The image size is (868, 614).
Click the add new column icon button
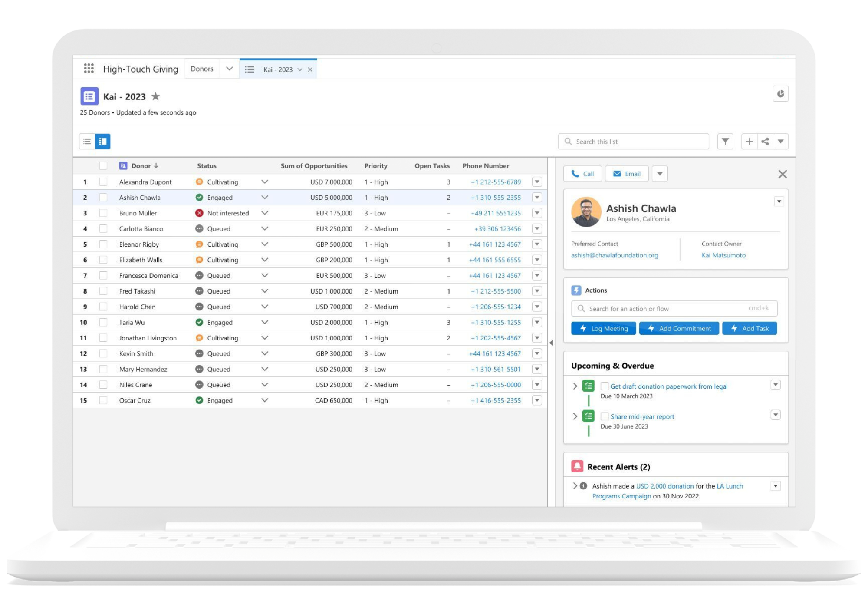pyautogui.click(x=749, y=142)
